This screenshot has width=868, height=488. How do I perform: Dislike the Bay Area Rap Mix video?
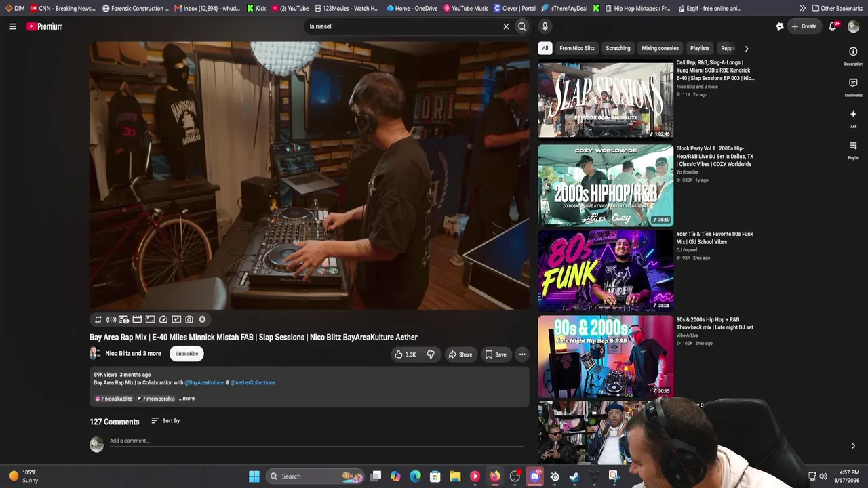coord(431,354)
